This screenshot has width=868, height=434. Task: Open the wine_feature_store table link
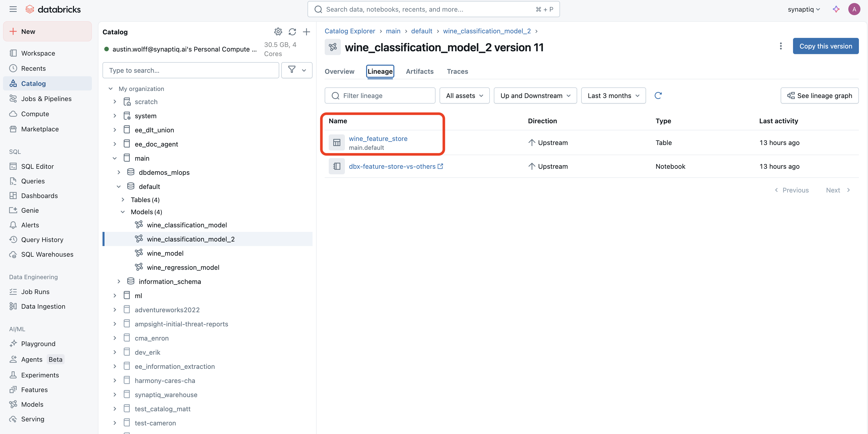[378, 138]
